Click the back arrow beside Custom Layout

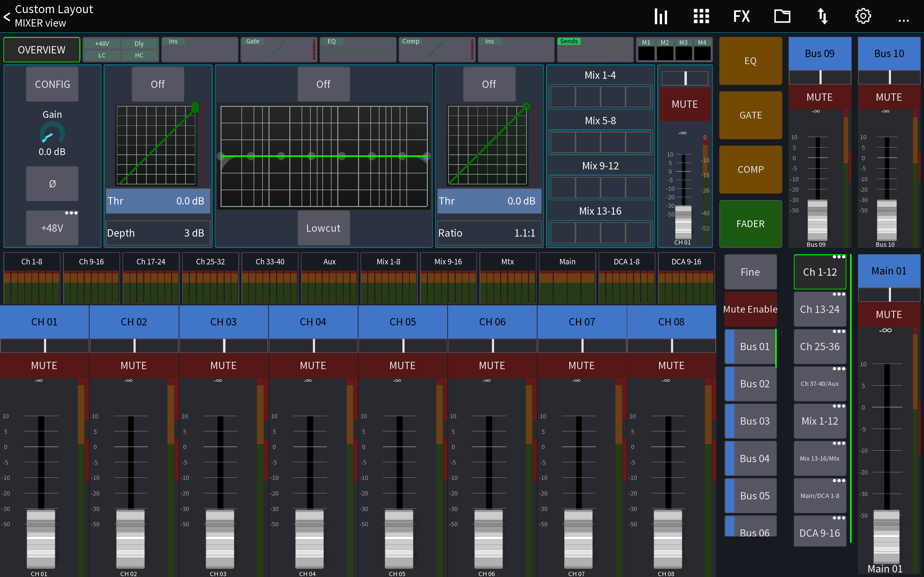pyautogui.click(x=6, y=16)
